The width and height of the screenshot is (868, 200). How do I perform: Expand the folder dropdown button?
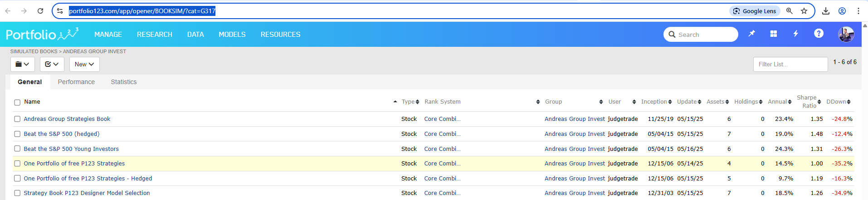[22, 64]
